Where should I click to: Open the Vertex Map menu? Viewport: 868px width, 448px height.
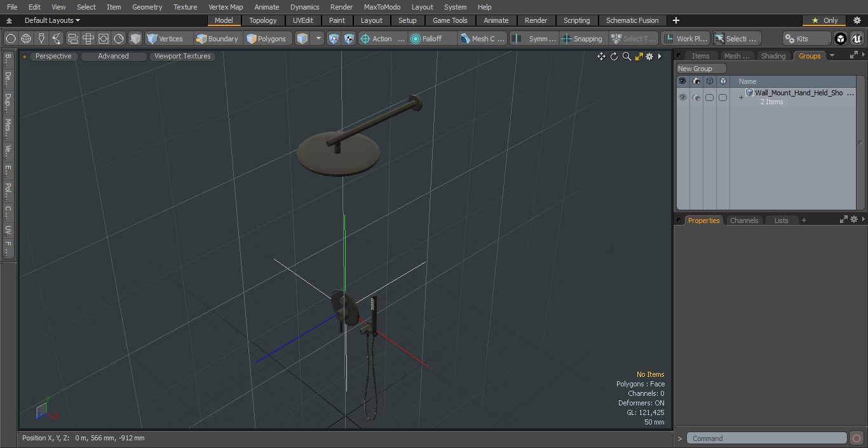(x=226, y=7)
